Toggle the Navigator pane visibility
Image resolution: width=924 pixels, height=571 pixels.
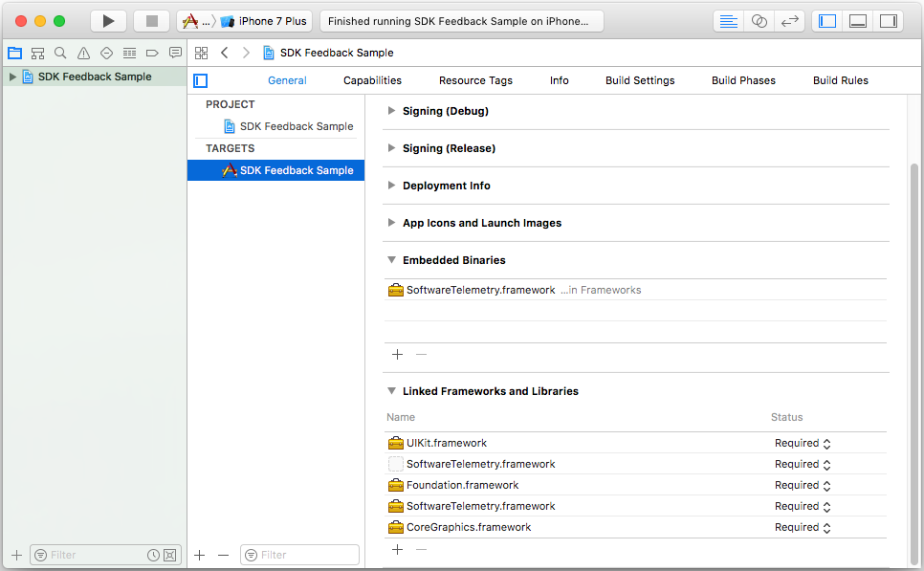click(827, 21)
